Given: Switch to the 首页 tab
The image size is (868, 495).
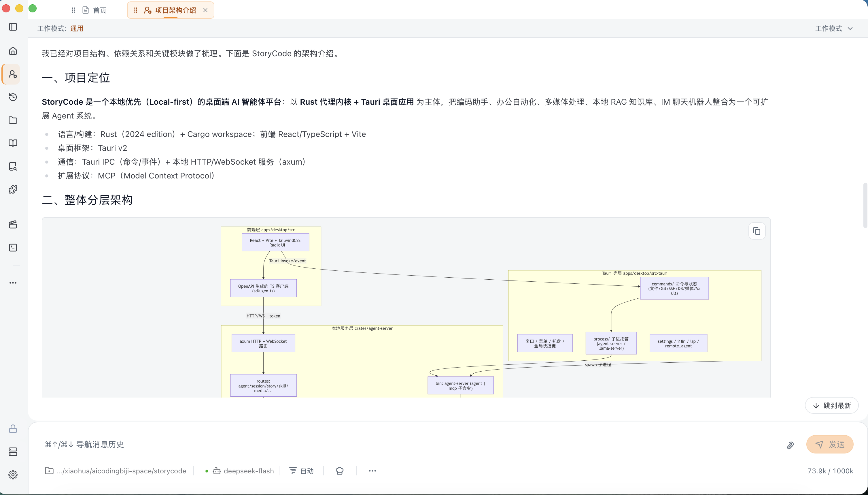Looking at the screenshot, I should 94,10.
